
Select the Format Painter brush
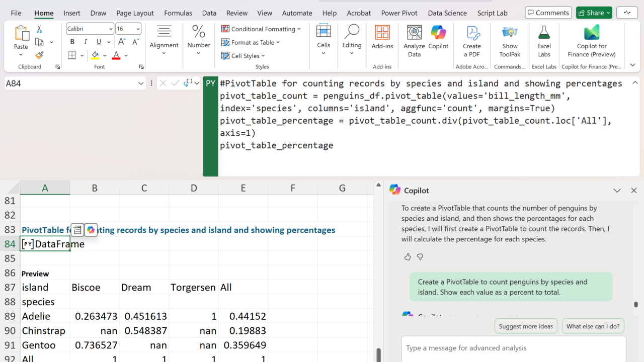(x=39, y=55)
